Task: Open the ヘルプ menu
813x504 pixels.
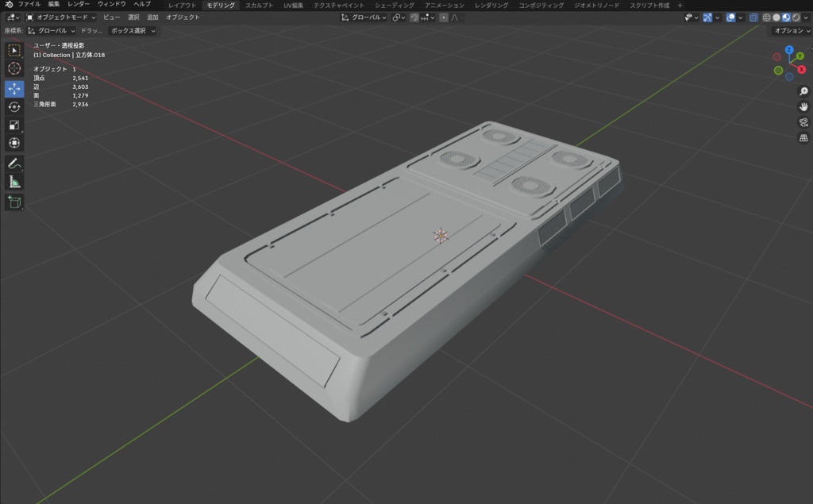Action: click(x=142, y=4)
